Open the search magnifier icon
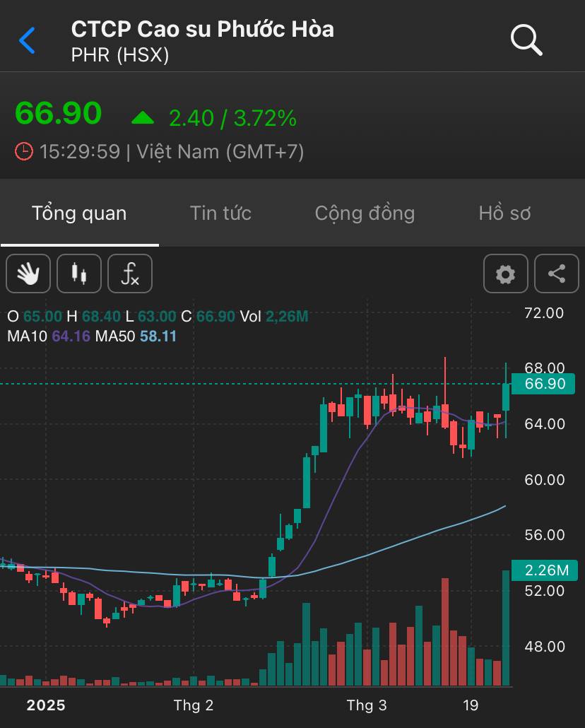The image size is (585, 728). [x=526, y=40]
